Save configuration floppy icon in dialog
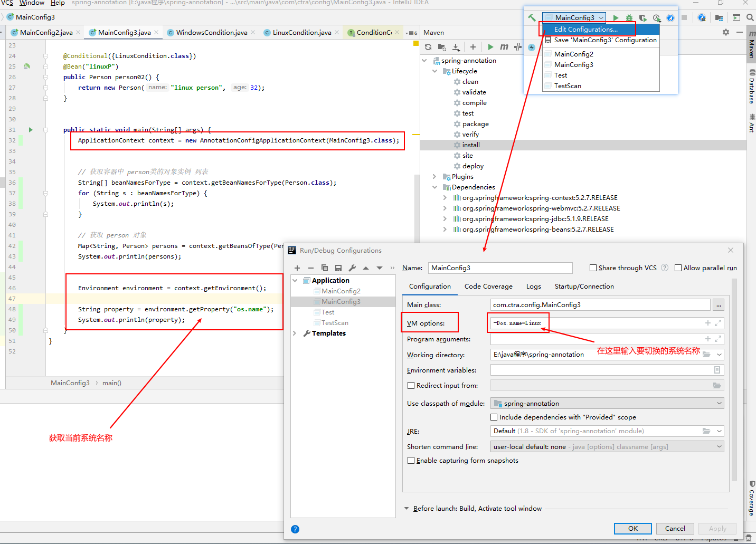Screen dimensions: 756x544 tap(338, 268)
